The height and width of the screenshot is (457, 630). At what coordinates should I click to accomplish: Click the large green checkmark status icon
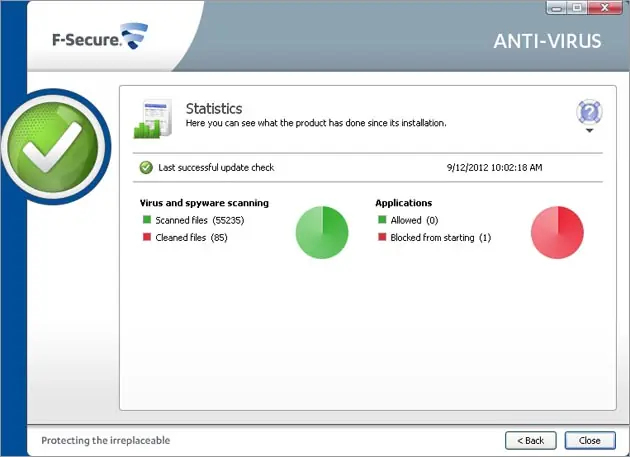point(53,147)
